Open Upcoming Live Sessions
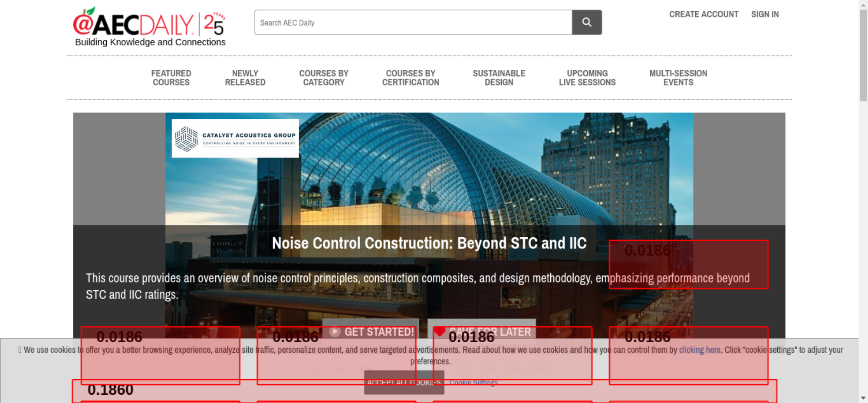868x403 pixels. coord(587,78)
